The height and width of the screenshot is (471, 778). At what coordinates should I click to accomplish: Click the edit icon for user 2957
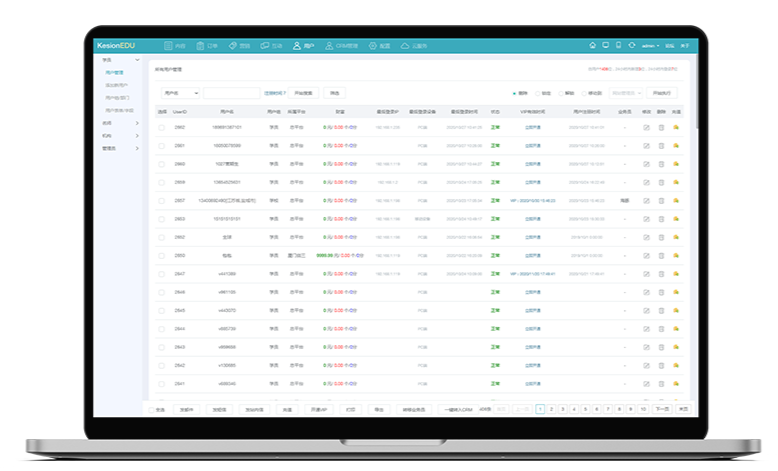click(646, 200)
